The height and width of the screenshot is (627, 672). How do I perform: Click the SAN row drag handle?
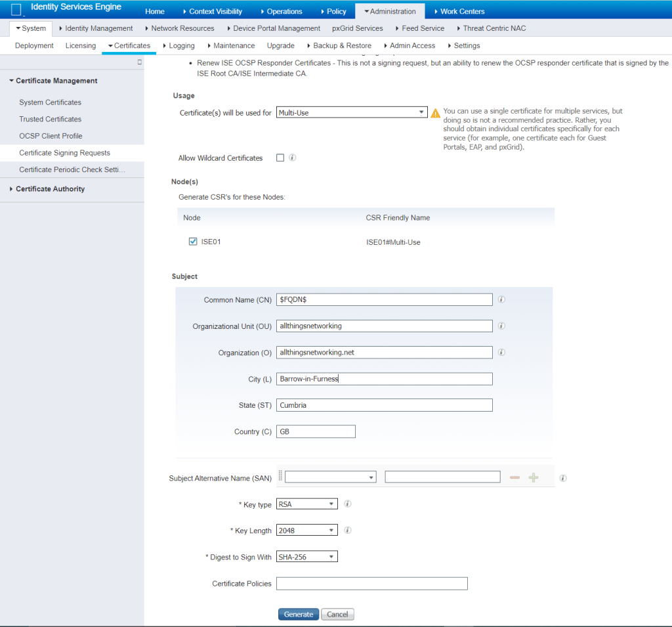click(280, 475)
